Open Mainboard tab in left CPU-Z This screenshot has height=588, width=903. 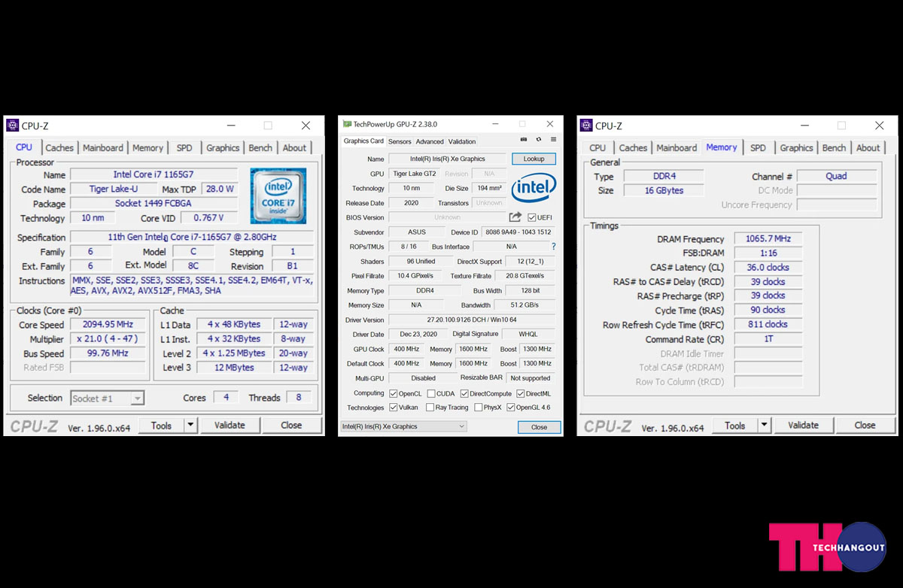(103, 148)
